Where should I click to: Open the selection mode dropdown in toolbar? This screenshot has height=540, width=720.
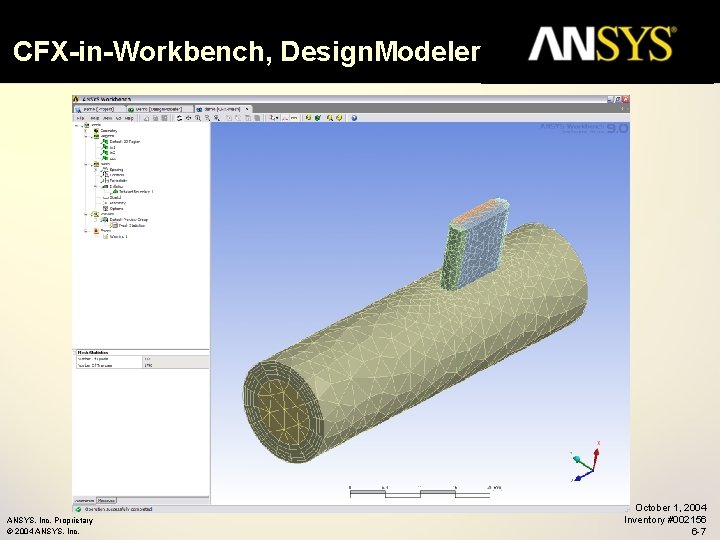tap(275, 118)
